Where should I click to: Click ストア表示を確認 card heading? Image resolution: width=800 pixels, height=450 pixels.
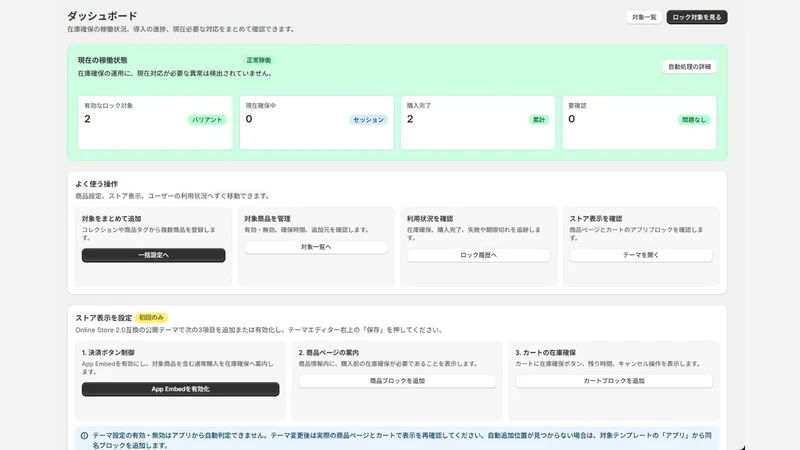pyautogui.click(x=595, y=219)
